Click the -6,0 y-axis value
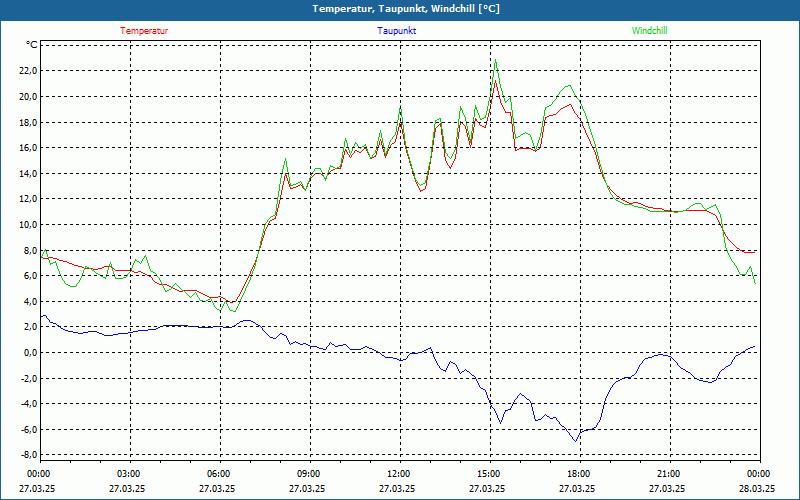 click(x=29, y=430)
